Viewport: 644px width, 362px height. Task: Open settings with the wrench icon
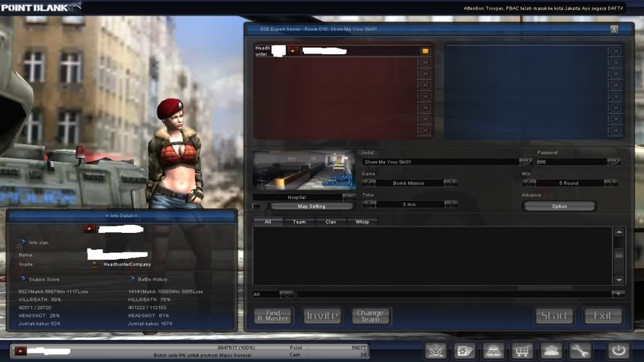(x=580, y=351)
